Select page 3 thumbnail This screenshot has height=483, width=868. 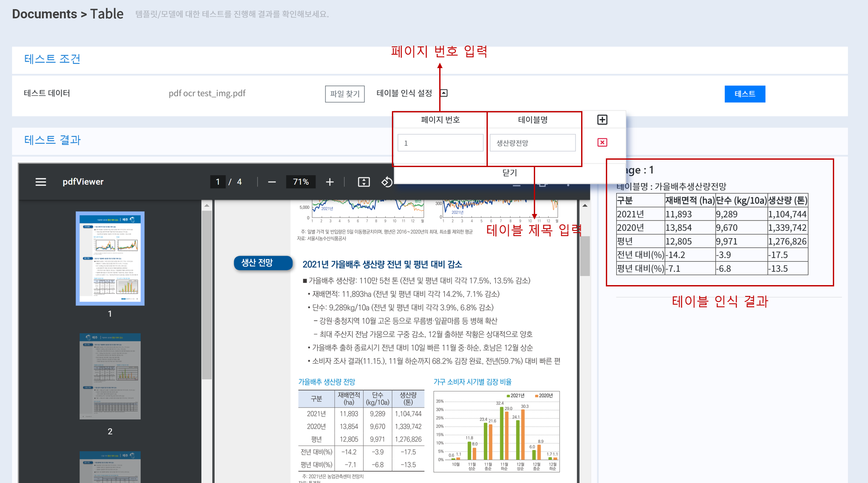(110, 467)
